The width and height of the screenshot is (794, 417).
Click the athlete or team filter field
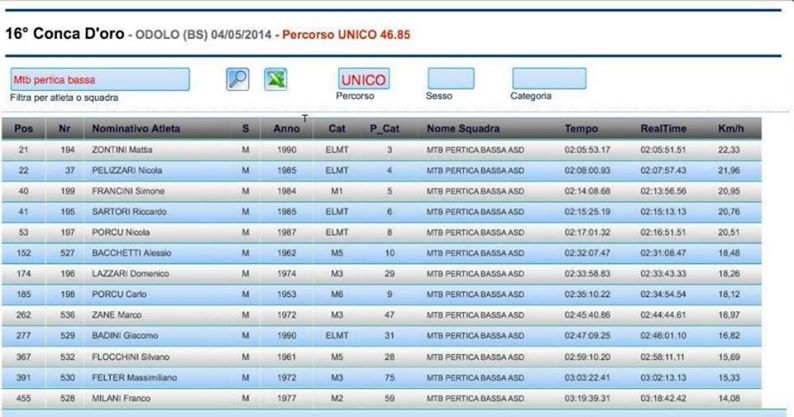click(99, 79)
